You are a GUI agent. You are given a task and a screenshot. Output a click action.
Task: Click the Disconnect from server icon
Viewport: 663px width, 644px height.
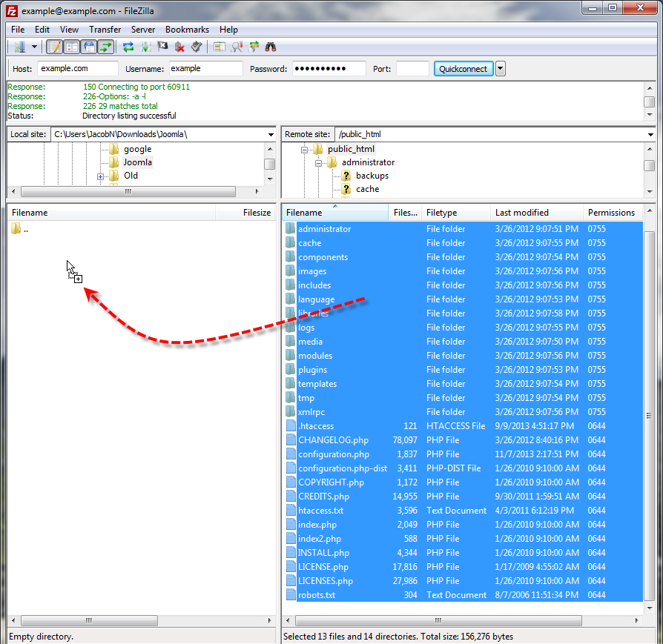tap(179, 47)
